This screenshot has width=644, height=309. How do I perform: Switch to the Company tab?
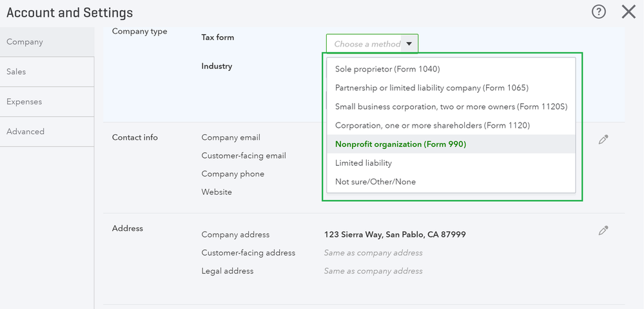click(x=24, y=42)
